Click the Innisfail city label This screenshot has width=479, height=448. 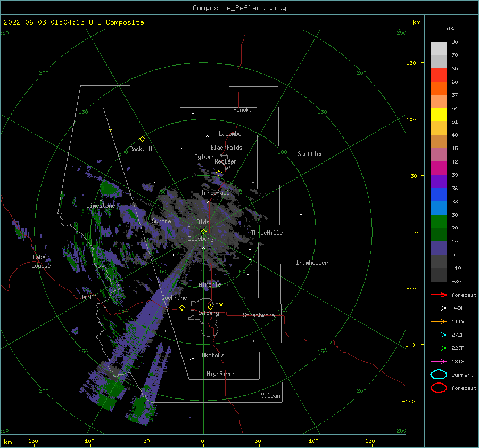point(216,193)
